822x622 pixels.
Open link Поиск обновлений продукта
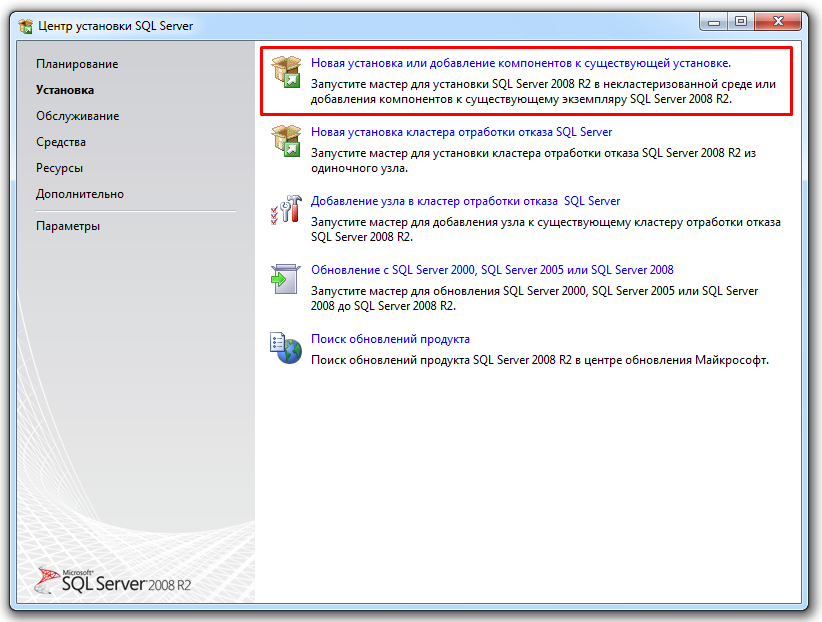click(391, 339)
